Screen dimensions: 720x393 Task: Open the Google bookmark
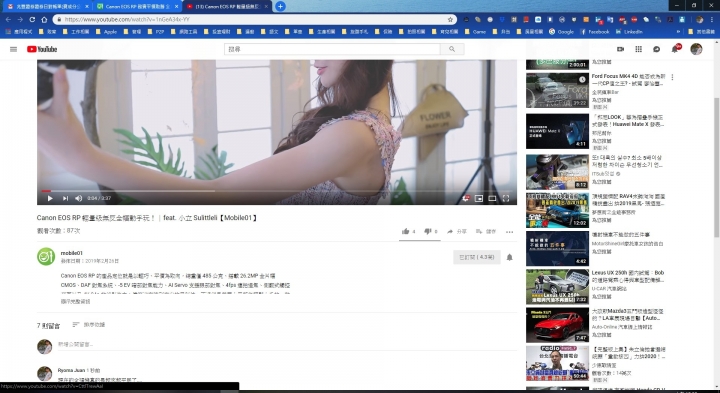(x=562, y=32)
